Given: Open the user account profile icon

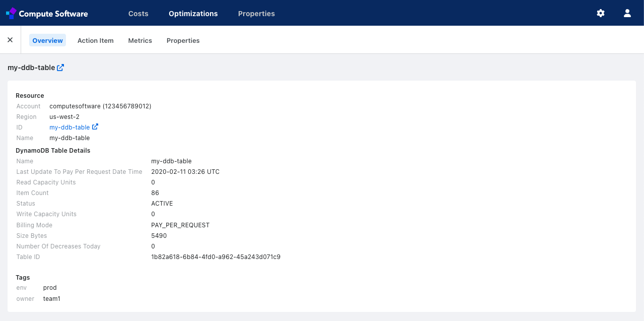Looking at the screenshot, I should pyautogui.click(x=627, y=14).
